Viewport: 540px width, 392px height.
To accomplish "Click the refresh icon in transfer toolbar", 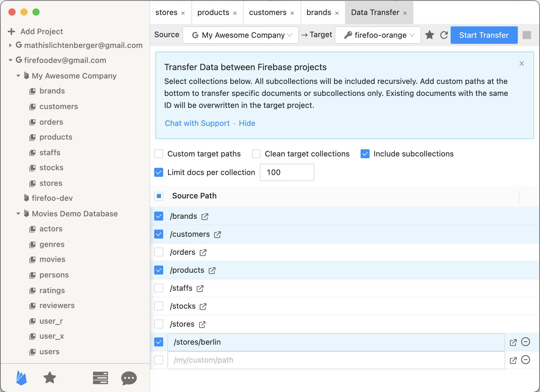I will [x=444, y=35].
